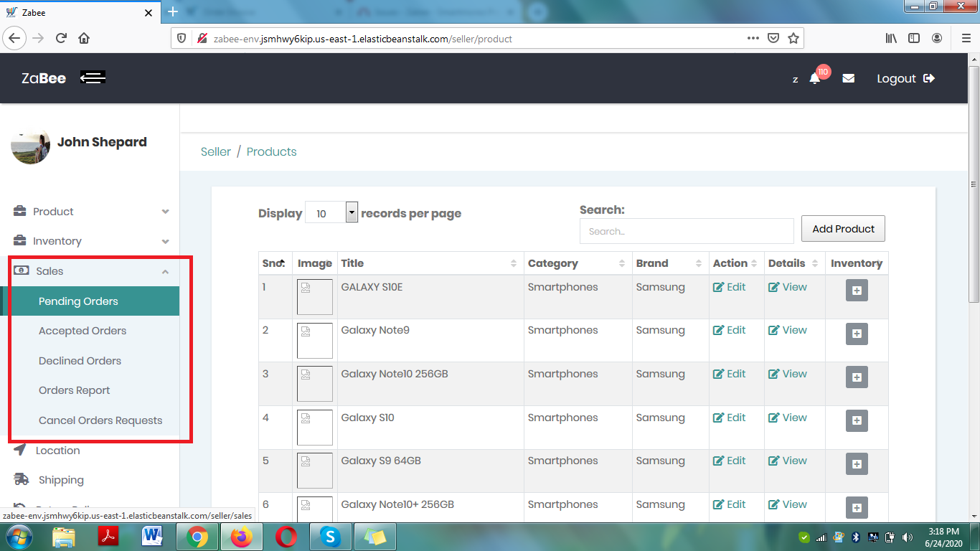The height and width of the screenshot is (551, 980).
Task: Click the Sales menu money icon
Action: point(21,270)
